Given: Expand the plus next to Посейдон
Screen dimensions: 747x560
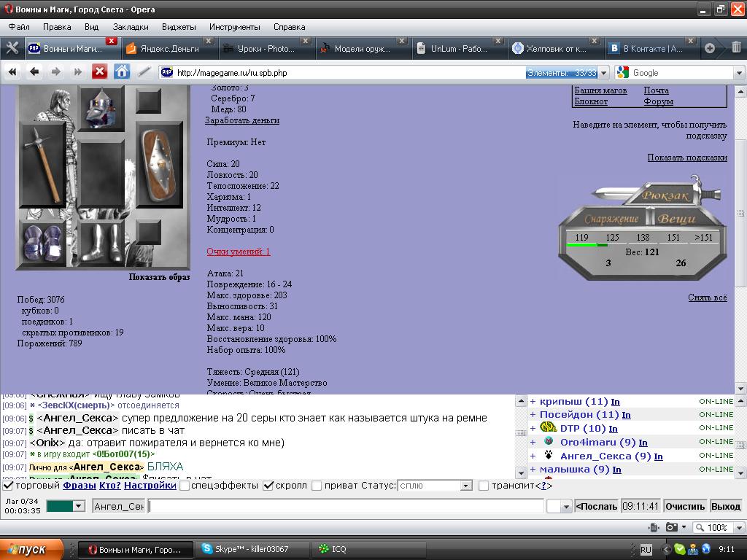Looking at the screenshot, I should 533,415.
